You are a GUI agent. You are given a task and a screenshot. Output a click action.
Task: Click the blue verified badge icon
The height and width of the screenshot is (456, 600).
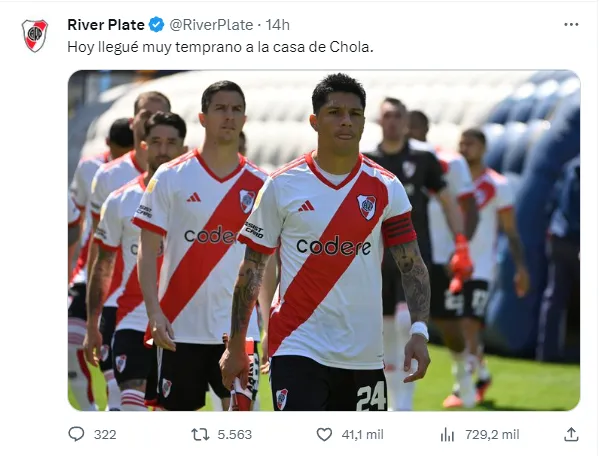[156, 25]
